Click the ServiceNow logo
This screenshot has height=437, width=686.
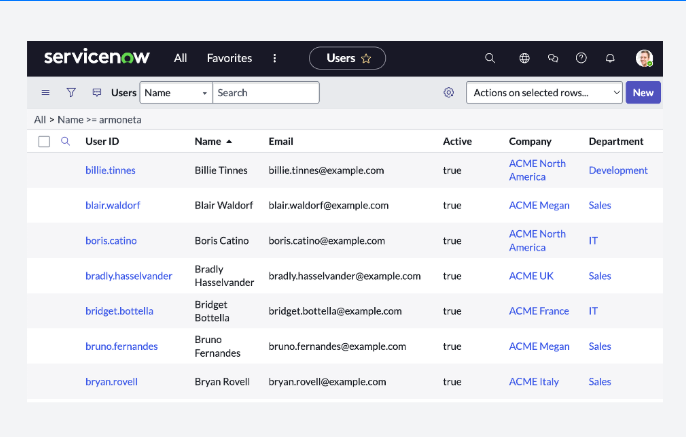[x=97, y=57]
